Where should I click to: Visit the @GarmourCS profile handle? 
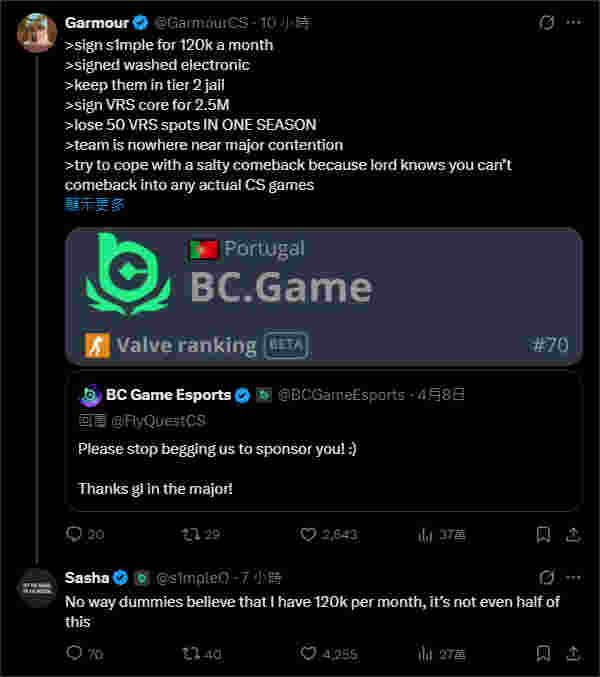tap(201, 23)
